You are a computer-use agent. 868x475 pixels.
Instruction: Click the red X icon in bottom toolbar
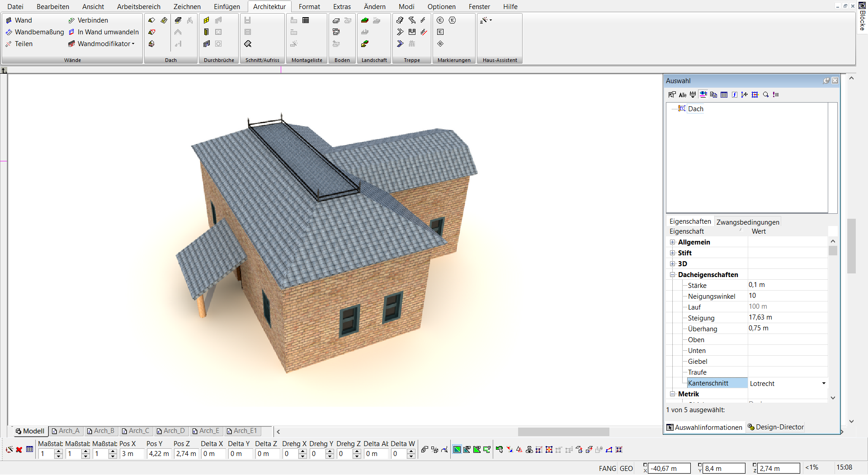point(19,450)
